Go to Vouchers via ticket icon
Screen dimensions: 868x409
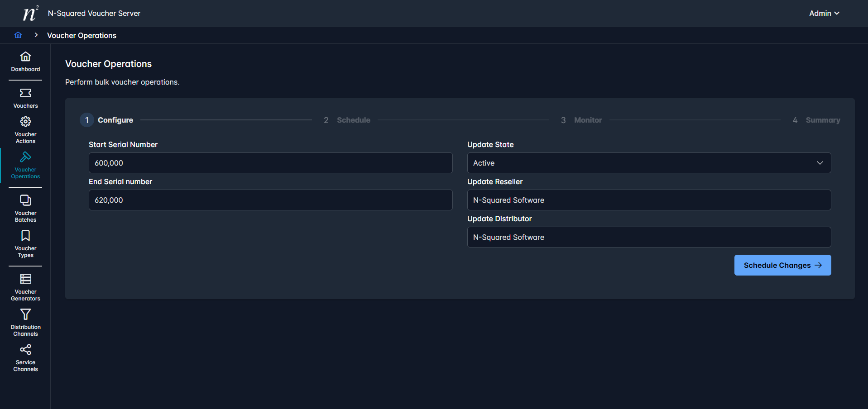click(25, 93)
